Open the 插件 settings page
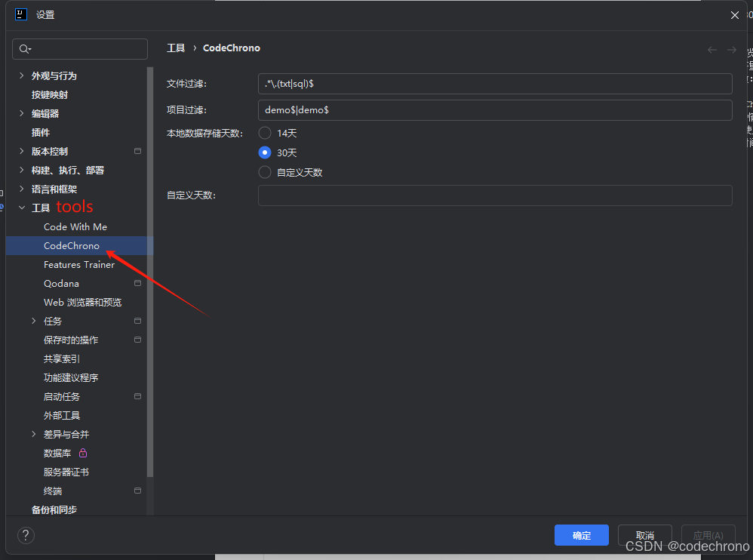Image resolution: width=753 pixels, height=560 pixels. pyautogui.click(x=40, y=133)
